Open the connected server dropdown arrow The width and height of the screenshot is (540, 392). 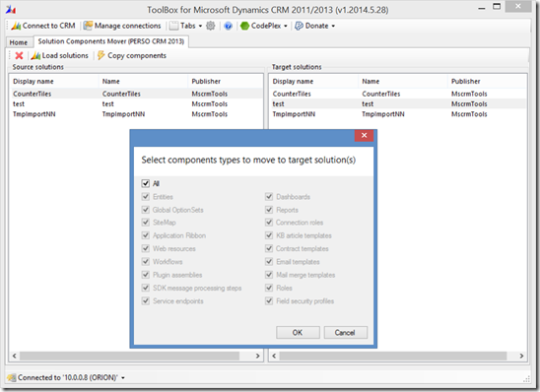point(123,377)
